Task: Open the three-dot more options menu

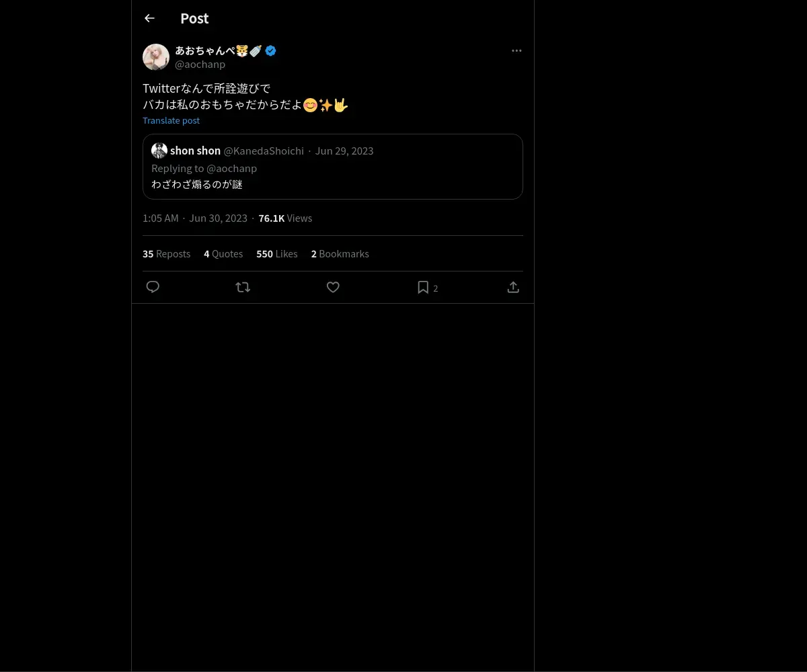Action: tap(516, 50)
